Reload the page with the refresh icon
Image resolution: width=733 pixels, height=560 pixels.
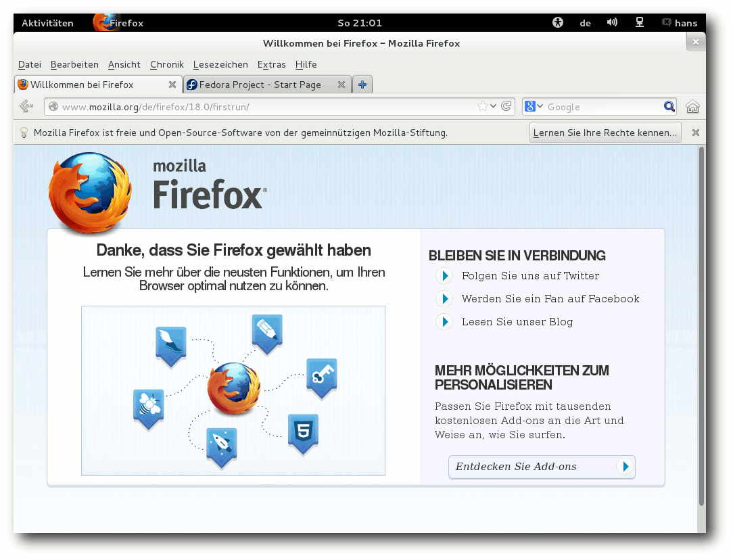(506, 106)
